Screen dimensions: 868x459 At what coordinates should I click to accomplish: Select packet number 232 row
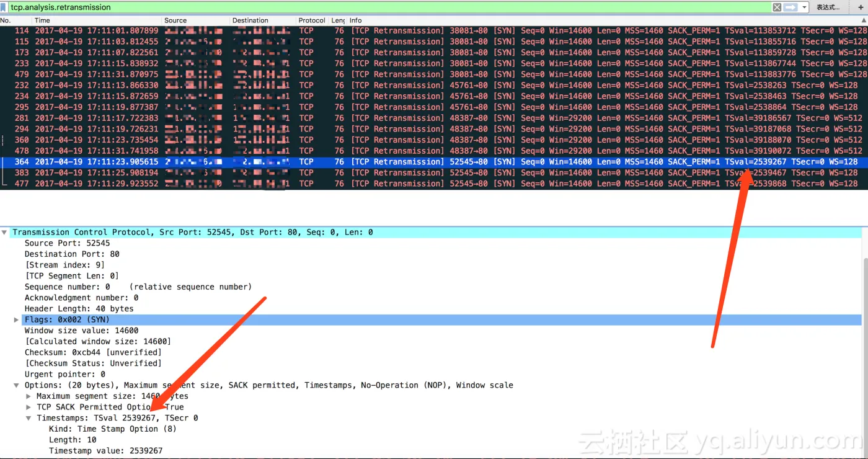[x=434, y=85]
